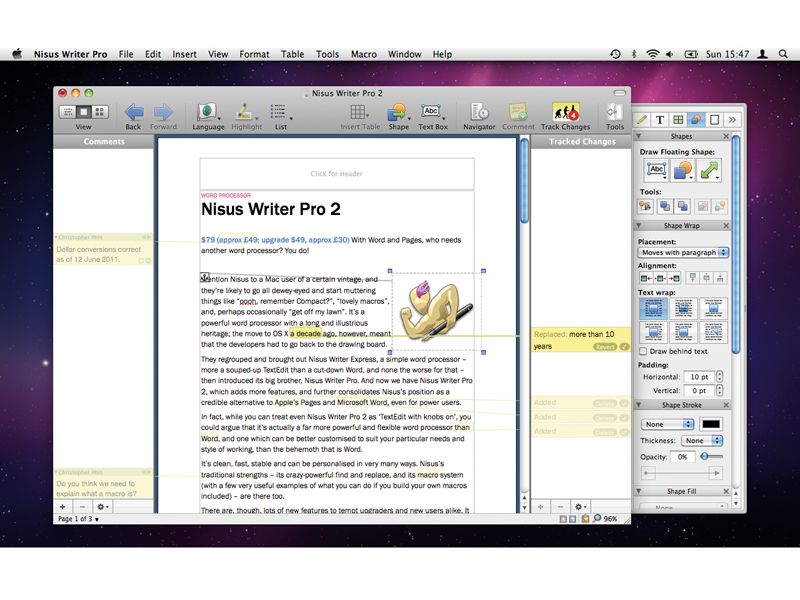Open the Table menu
Image resolution: width=800 pixels, height=600 pixels.
292,54
